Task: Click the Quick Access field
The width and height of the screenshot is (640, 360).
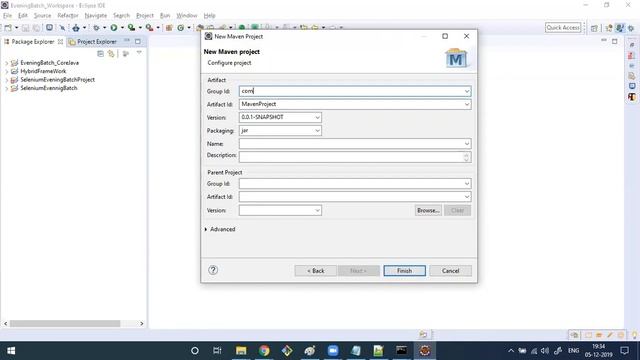Action: (x=563, y=27)
